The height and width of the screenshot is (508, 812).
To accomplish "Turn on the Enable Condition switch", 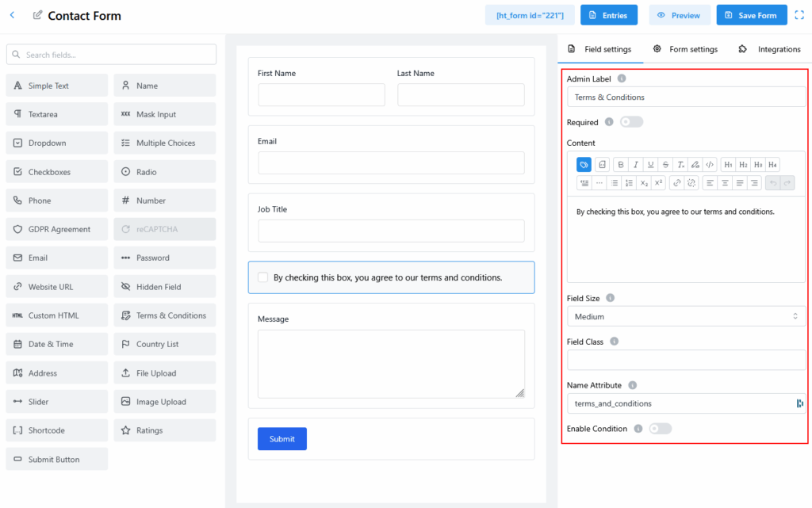I will (x=660, y=429).
